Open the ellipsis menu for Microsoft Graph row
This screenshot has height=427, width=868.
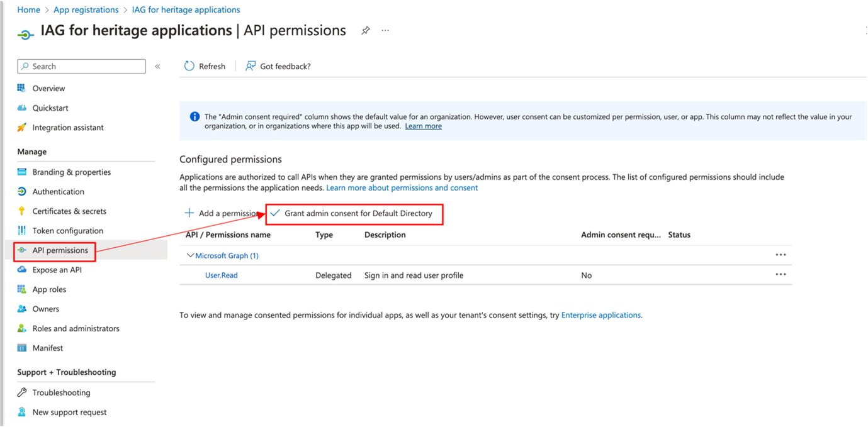coord(781,255)
